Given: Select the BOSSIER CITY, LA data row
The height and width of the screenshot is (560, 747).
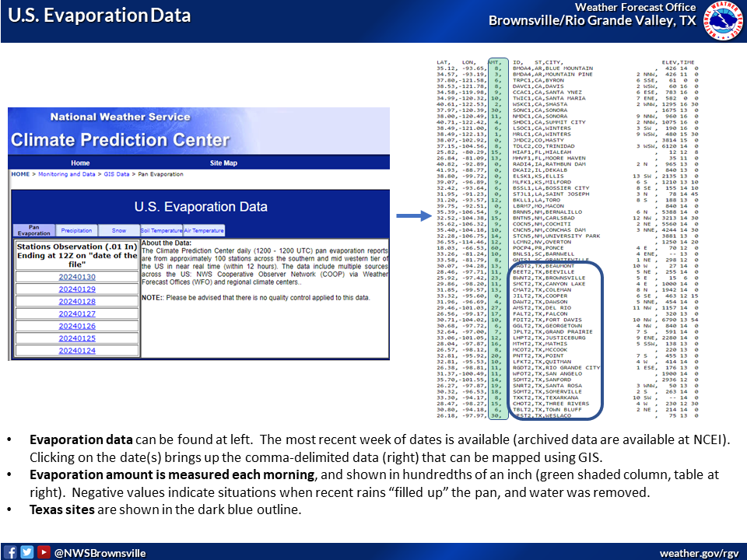Looking at the screenshot, I should (x=567, y=188).
